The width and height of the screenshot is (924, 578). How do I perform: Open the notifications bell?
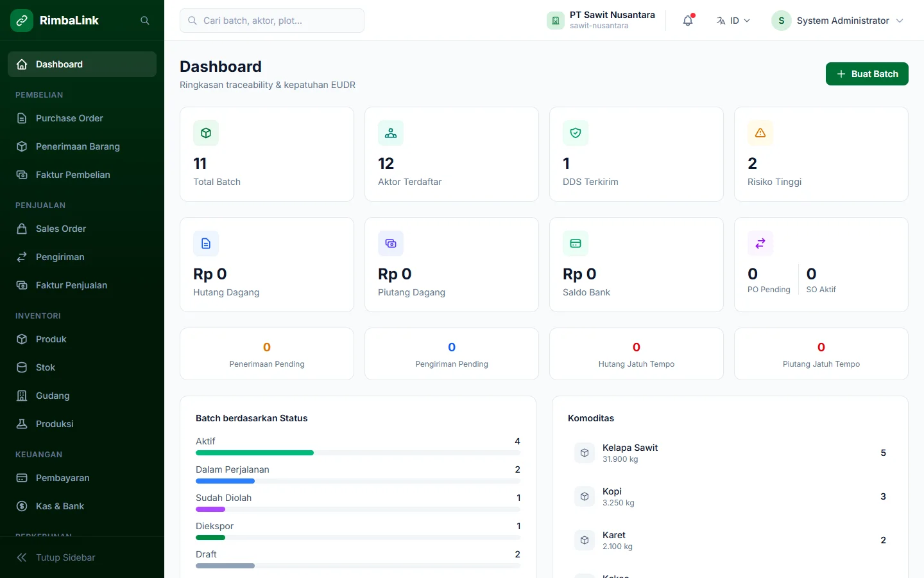(x=688, y=21)
